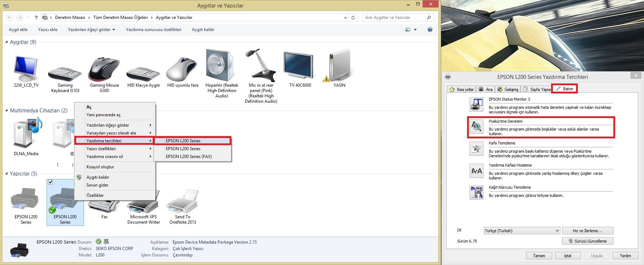
Task: Click the Sürücü Güncelleme button
Action: coord(587,241)
